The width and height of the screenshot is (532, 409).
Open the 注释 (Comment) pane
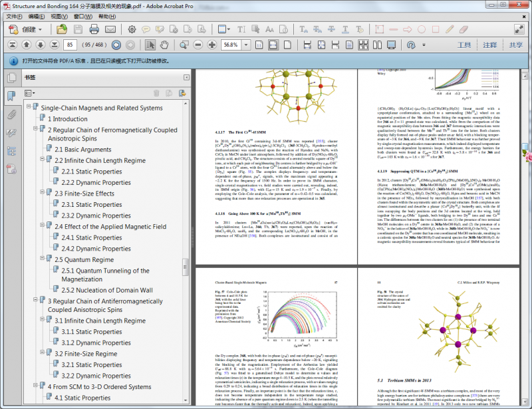(x=489, y=45)
